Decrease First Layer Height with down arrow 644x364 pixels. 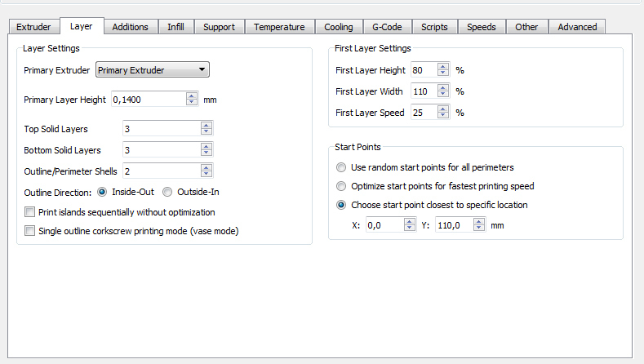tap(443, 73)
